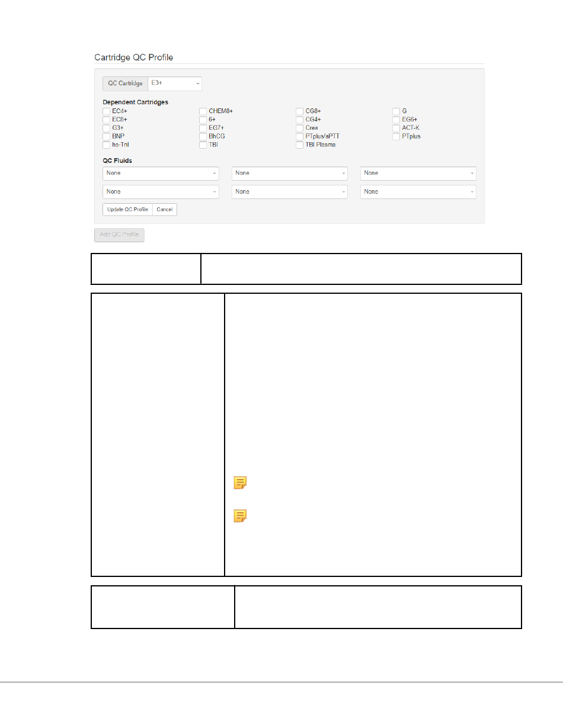Check the CHEM8+ cartridge box

[203, 111]
